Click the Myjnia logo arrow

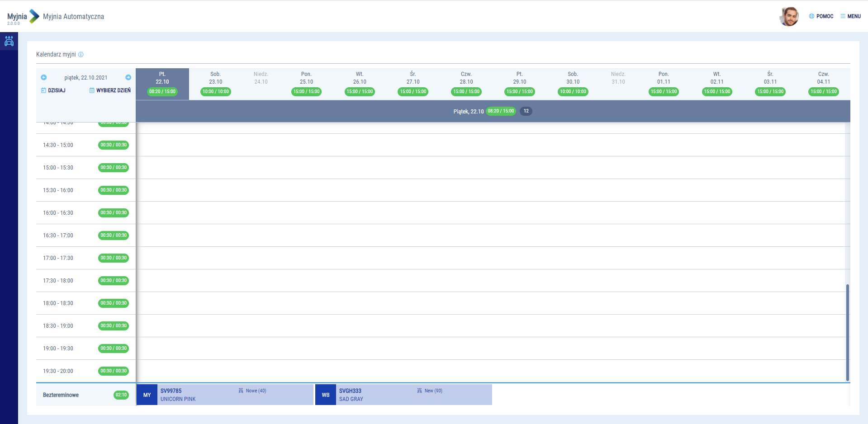click(34, 17)
